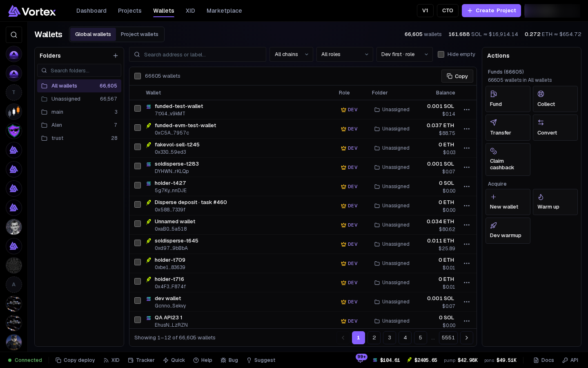This screenshot has height=368, width=588.
Task: Go to next page arrow in pagination
Action: point(466,338)
